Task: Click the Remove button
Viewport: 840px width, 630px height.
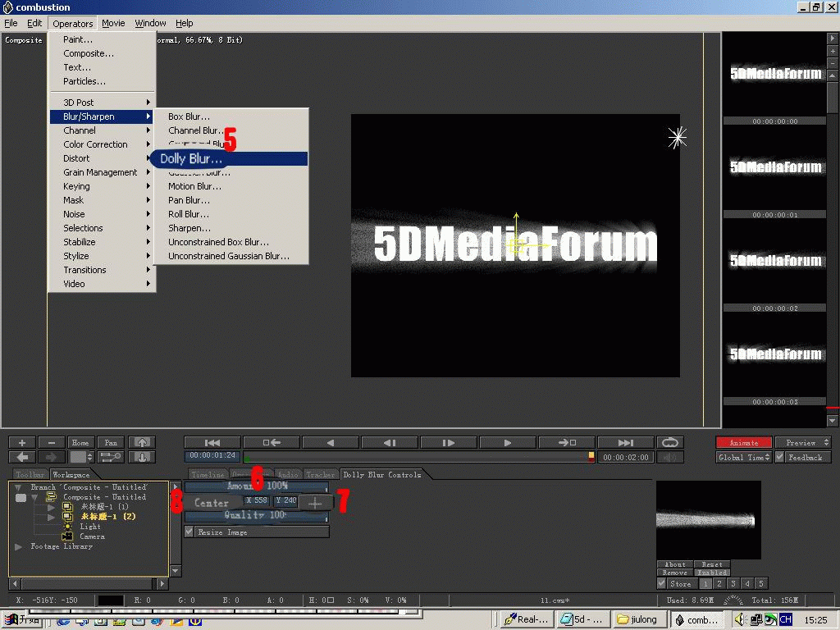Action: click(x=675, y=573)
